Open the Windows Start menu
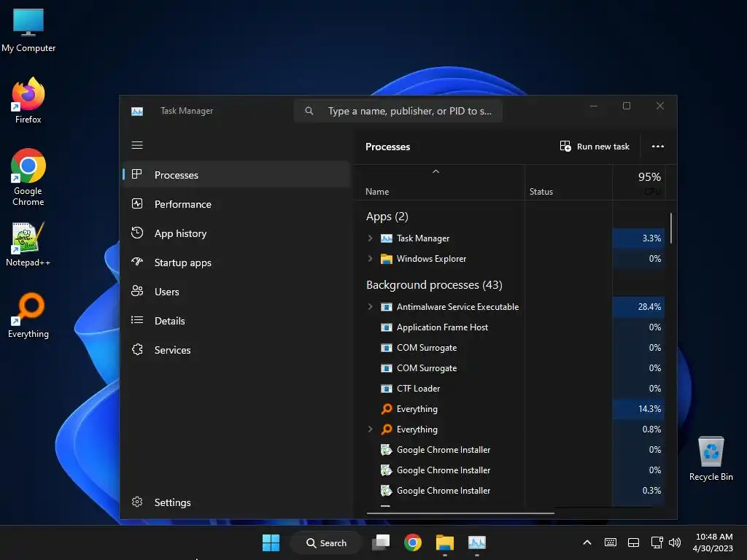 [x=271, y=542]
